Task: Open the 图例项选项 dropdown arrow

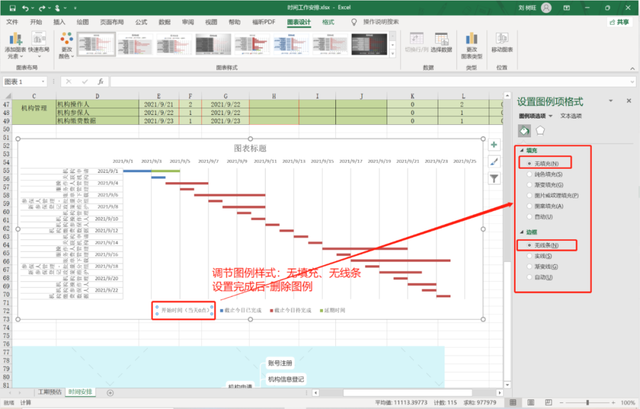Action: tap(551, 116)
